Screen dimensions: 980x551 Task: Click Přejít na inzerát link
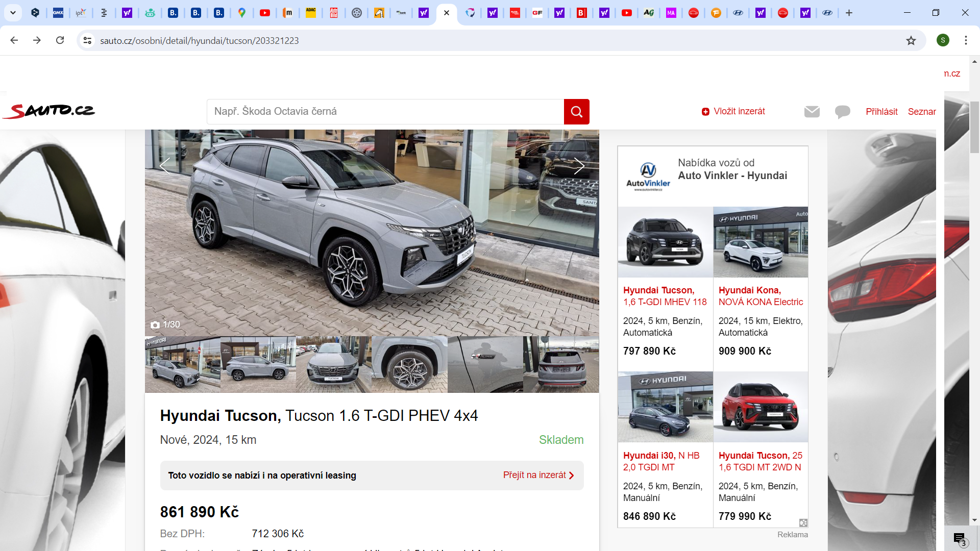(x=538, y=475)
